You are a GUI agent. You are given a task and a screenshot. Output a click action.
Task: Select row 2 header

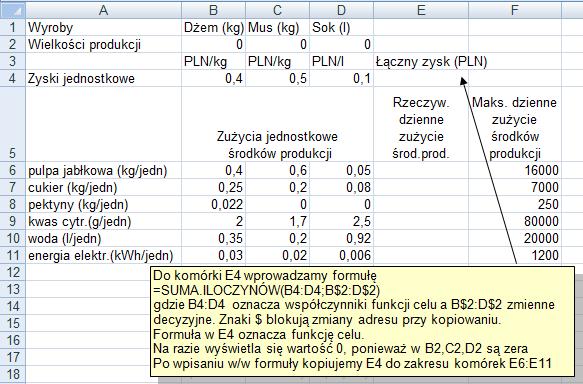(13, 44)
